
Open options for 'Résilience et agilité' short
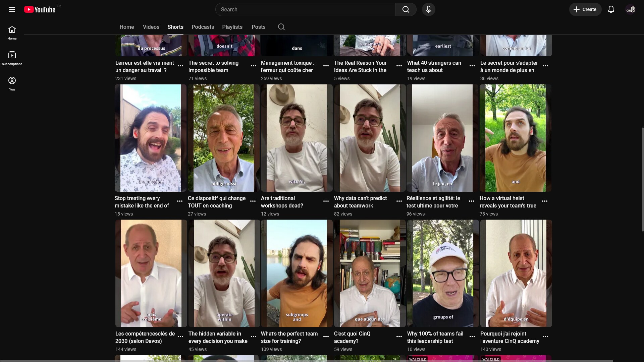(x=472, y=201)
